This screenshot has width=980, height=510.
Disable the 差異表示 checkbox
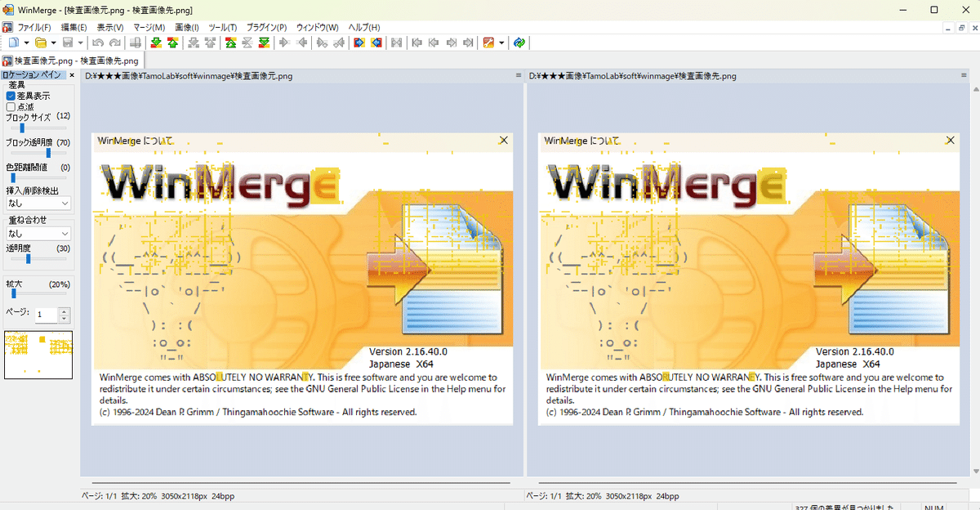[x=9, y=96]
